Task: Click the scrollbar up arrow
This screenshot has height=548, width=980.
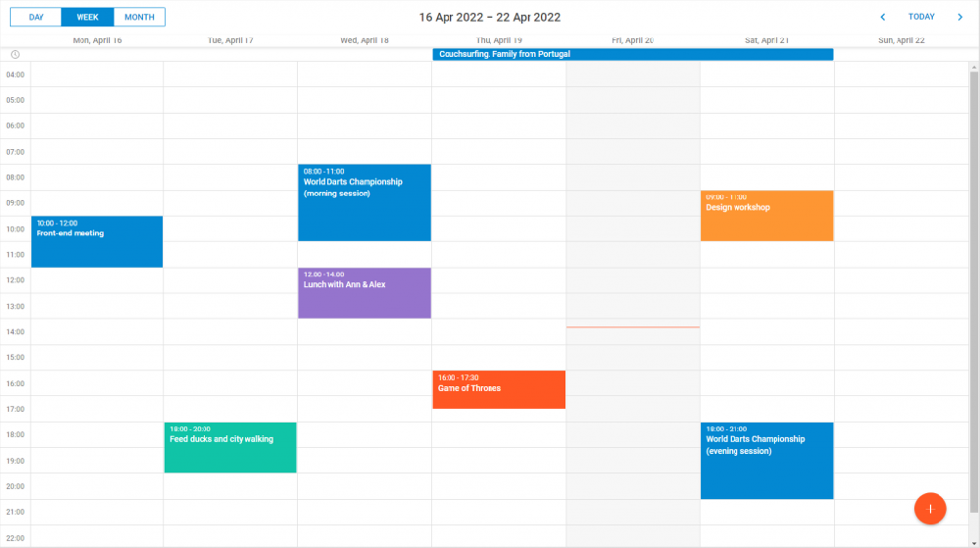Action: pos(974,67)
